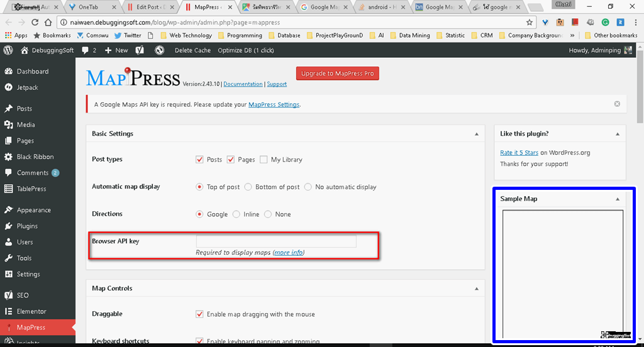Select MapPress in the sidebar
This screenshot has width=644, height=347.
[x=38, y=328]
